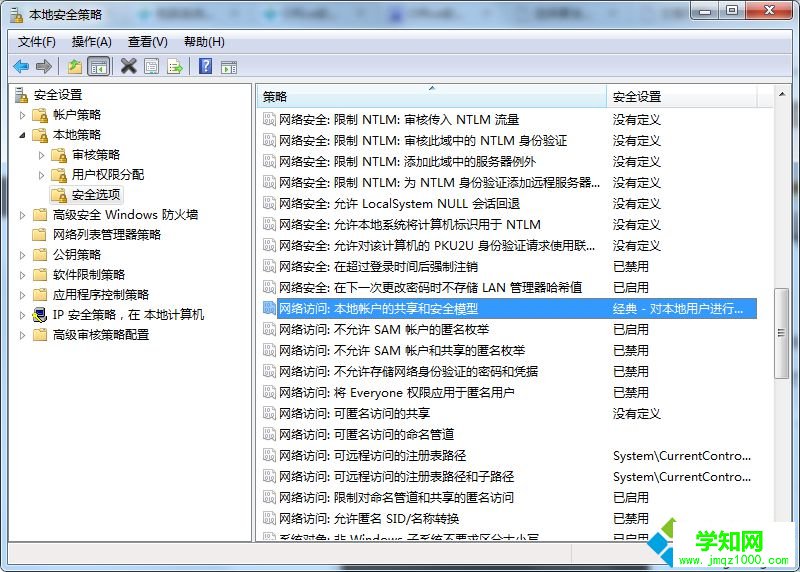Image resolution: width=800 pixels, height=572 pixels.
Task: Select 公钥策略 in the tree
Action: click(77, 255)
